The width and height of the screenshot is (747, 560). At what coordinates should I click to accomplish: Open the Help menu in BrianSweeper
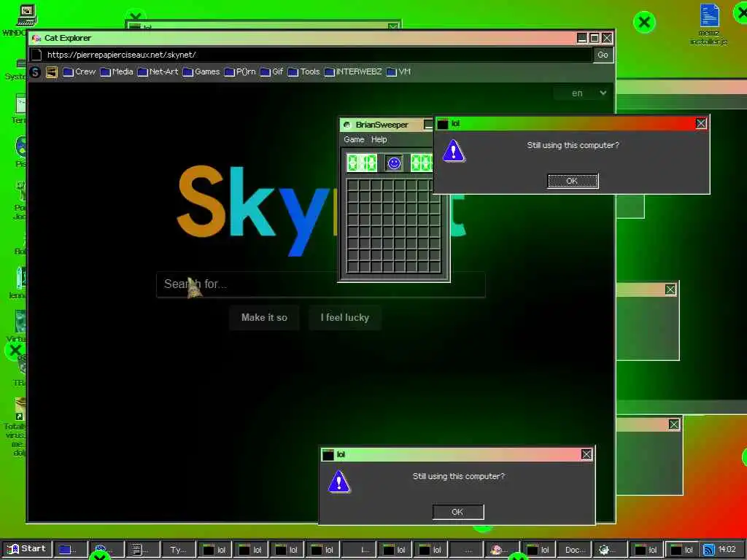tap(379, 139)
